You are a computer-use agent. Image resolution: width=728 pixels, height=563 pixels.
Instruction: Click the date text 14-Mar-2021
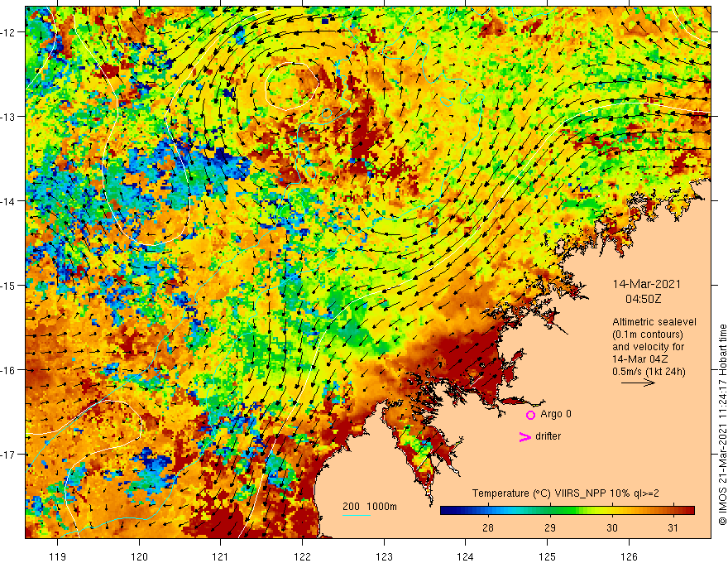[x=646, y=284]
